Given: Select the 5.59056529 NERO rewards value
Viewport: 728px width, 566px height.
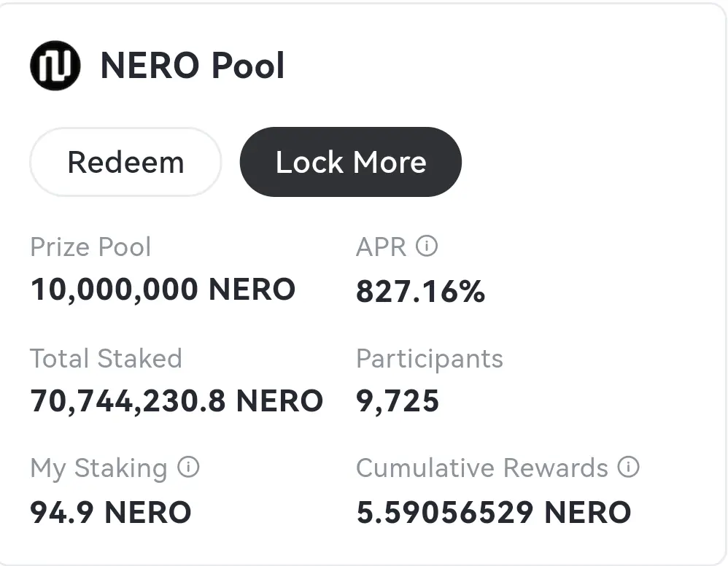Looking at the screenshot, I should (x=494, y=513).
